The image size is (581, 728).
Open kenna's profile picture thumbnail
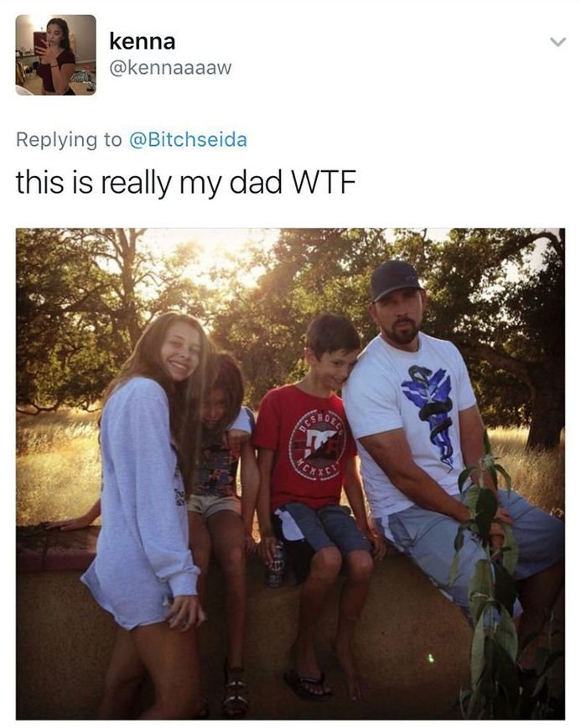[55, 55]
